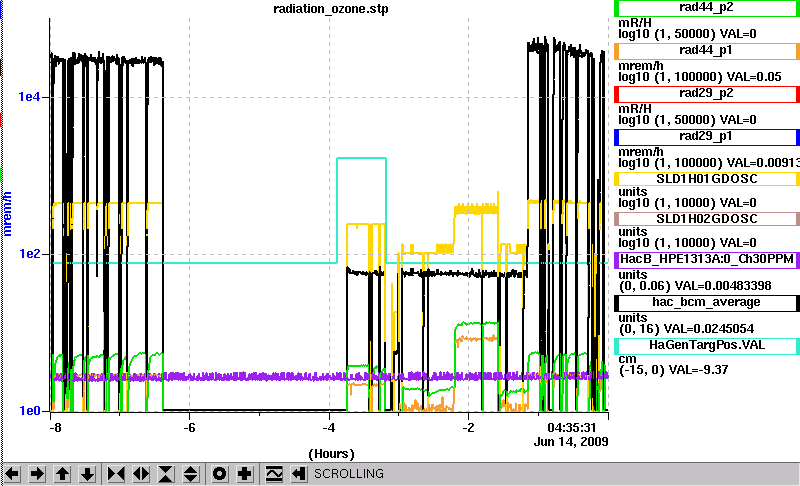Click the -8 hours tick label
800x486 pixels.
click(x=55, y=428)
